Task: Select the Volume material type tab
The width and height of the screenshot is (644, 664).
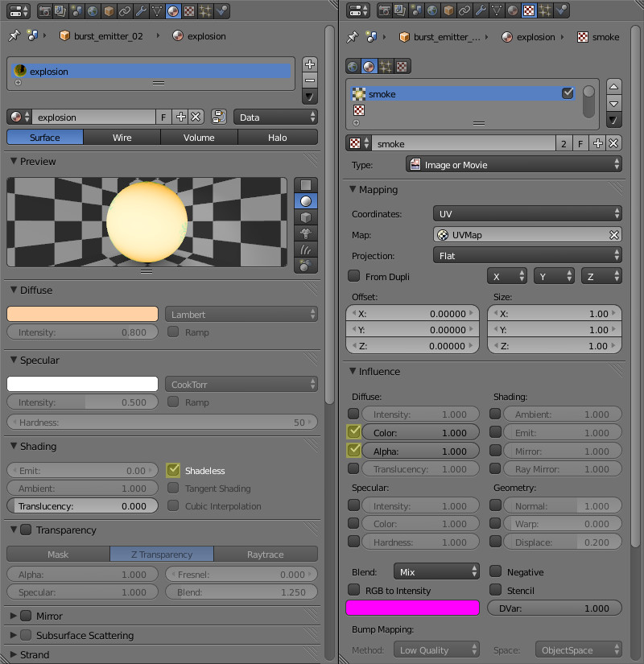Action: point(199,138)
